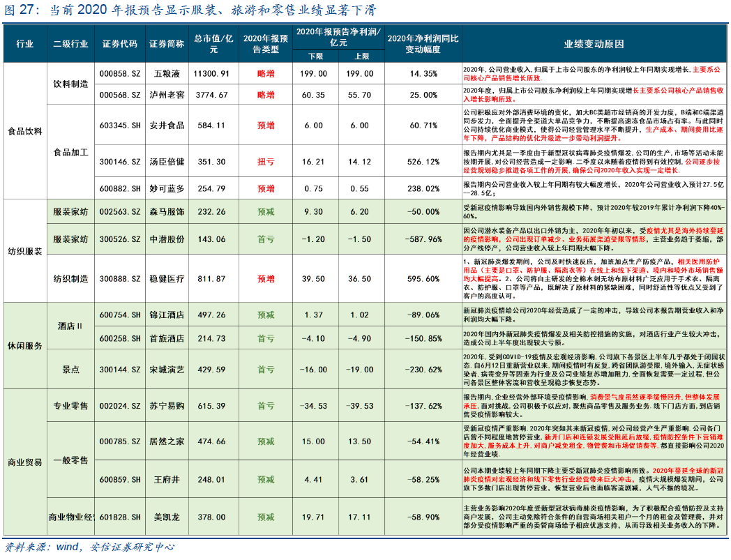Click stock code 000858.SZ
731x560 pixels.
(120, 74)
